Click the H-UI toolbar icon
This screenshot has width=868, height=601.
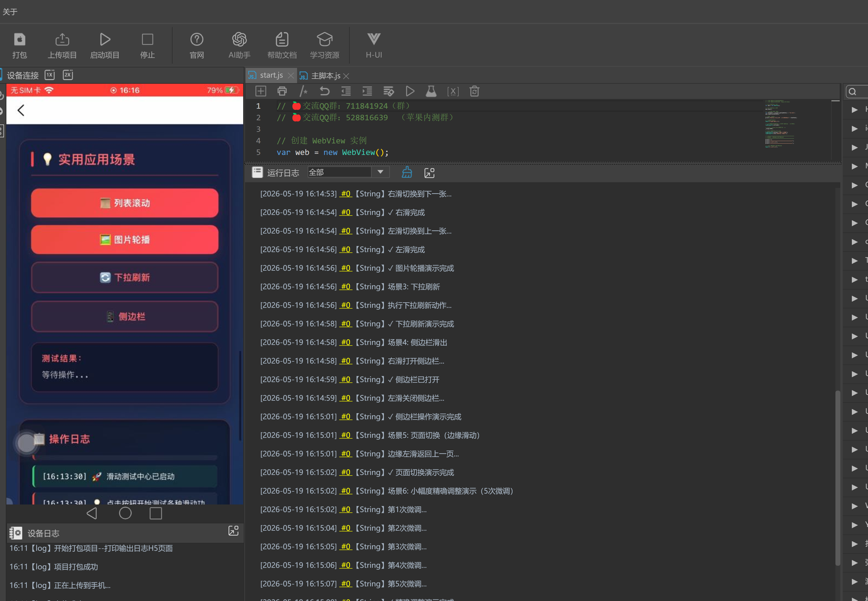click(x=374, y=38)
